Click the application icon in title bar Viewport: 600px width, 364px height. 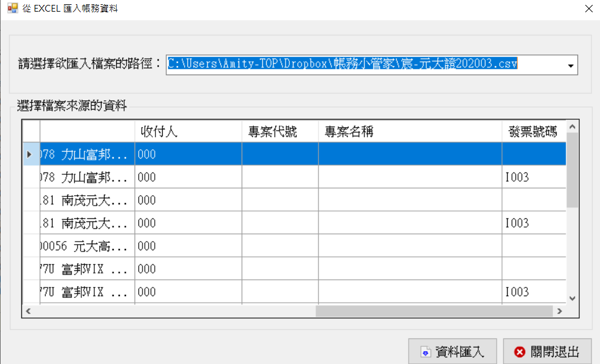pos(12,8)
